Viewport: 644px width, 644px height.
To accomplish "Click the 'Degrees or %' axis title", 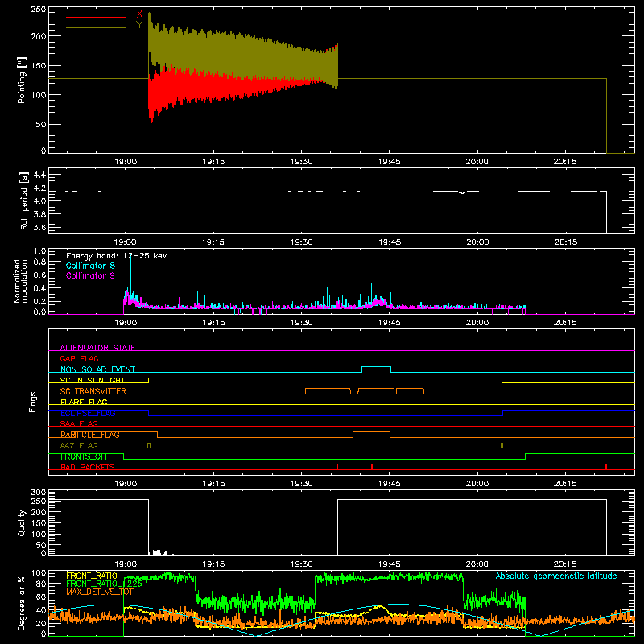I will click(22, 604).
